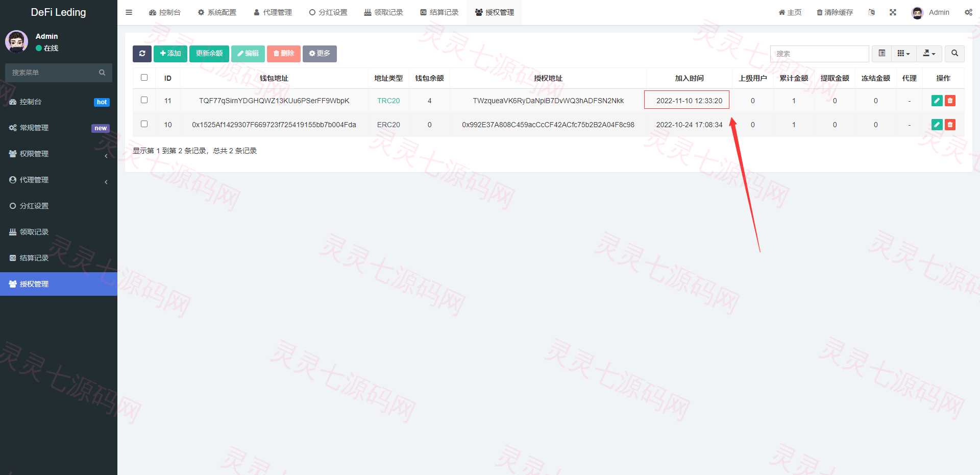
Task: Open the 领取记录 top tab
Action: pos(384,12)
